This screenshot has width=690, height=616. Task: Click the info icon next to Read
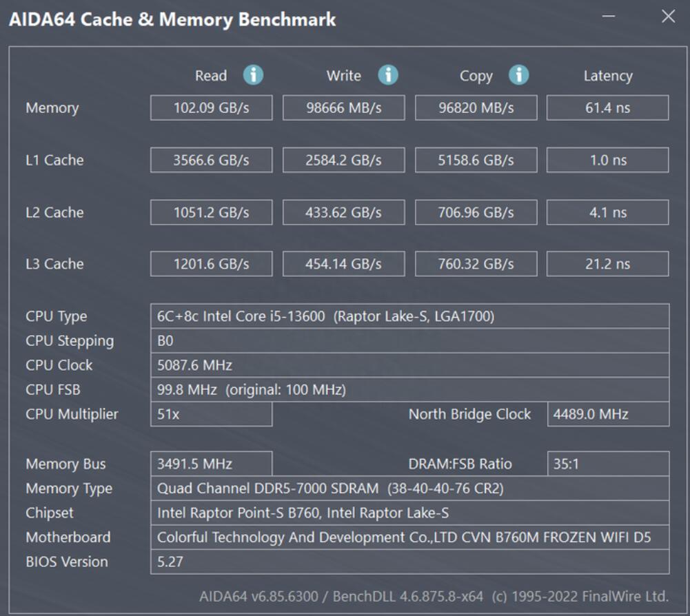click(252, 76)
